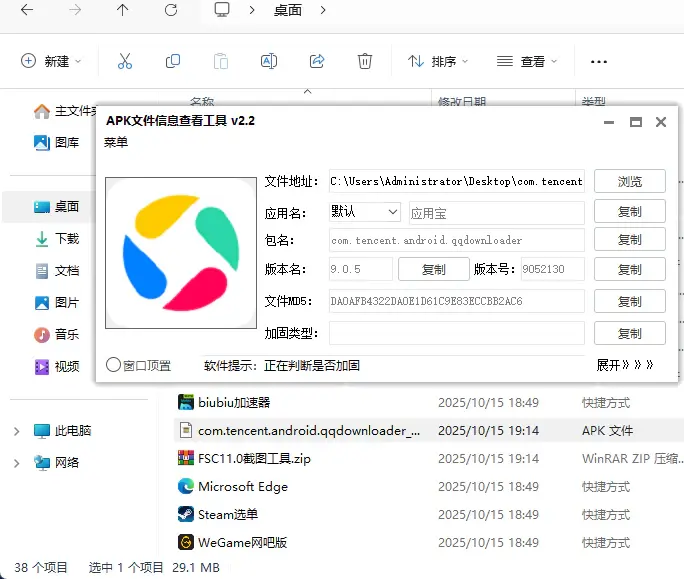Click the Delete trash icon
The image size is (684, 579).
pyautogui.click(x=365, y=61)
